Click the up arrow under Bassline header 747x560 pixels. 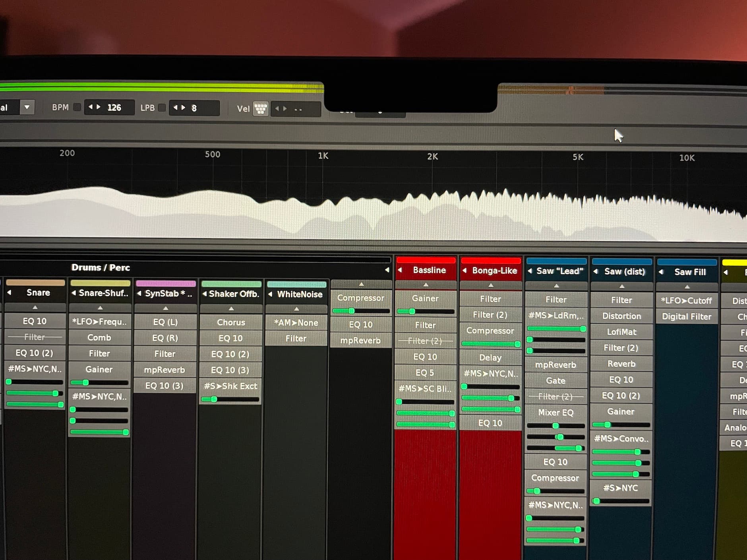[426, 285]
